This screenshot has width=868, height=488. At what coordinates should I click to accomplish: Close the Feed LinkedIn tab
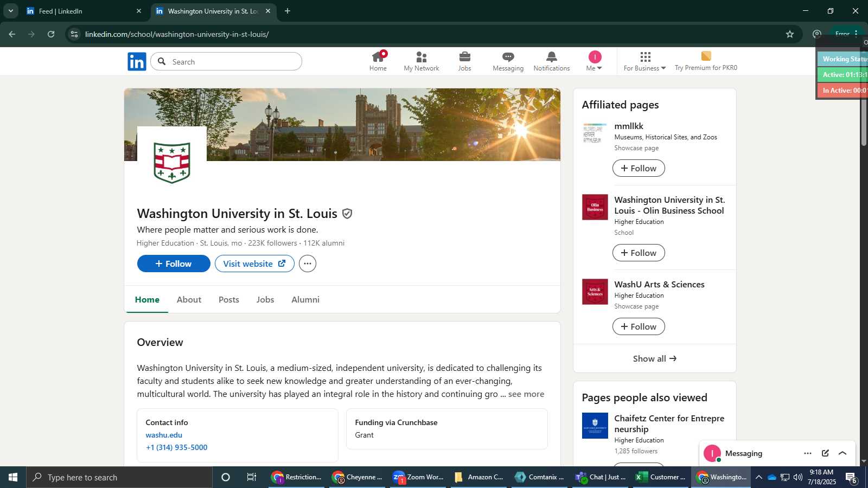[139, 11]
